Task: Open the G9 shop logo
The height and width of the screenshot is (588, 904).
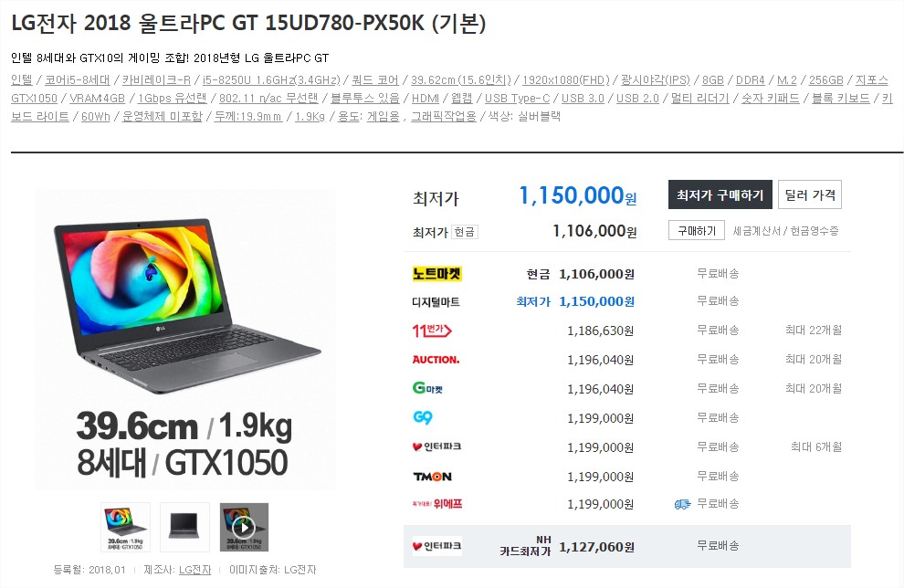Action: click(423, 417)
